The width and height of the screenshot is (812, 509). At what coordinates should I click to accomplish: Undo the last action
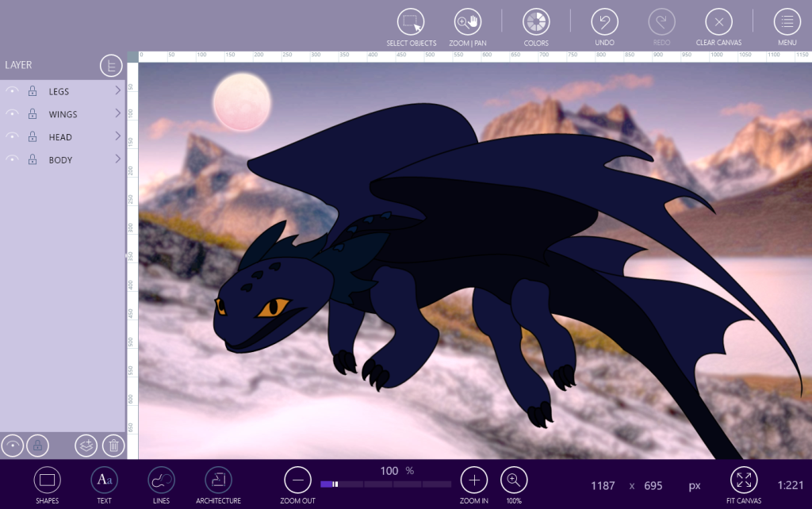604,22
